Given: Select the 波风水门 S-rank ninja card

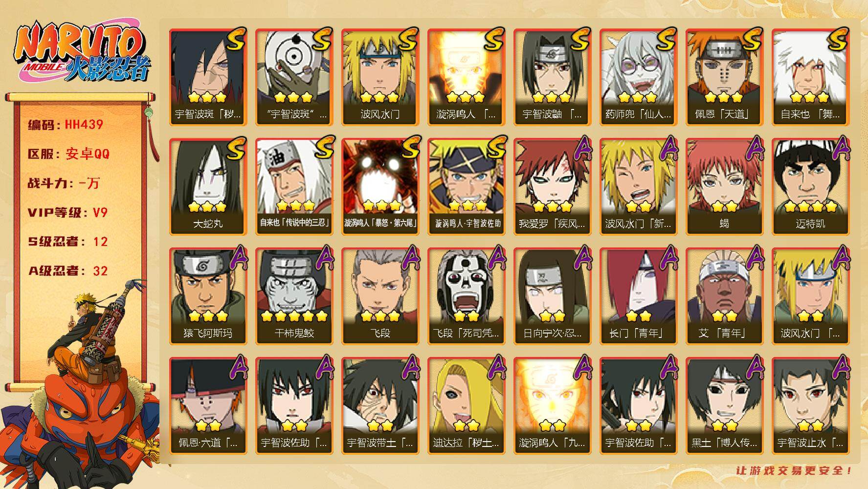Looking at the screenshot, I should 380,77.
